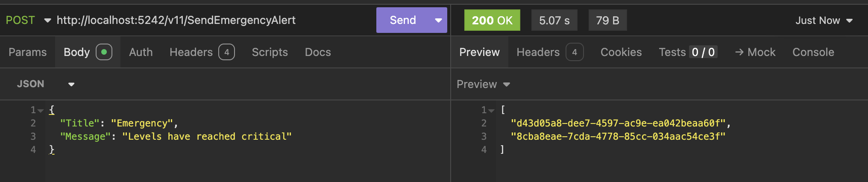Click the Mock arrow tab
Image resolution: width=868 pixels, height=182 pixels.
[x=755, y=52]
